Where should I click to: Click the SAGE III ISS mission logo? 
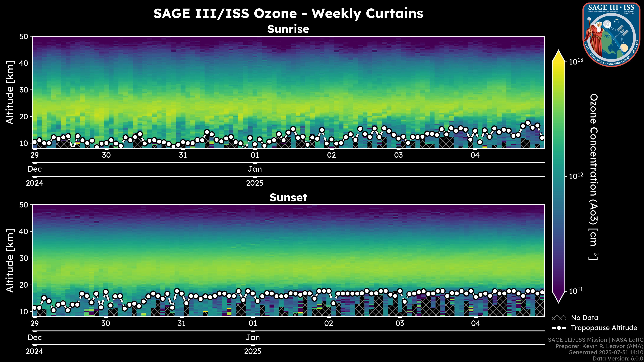[x=611, y=35]
